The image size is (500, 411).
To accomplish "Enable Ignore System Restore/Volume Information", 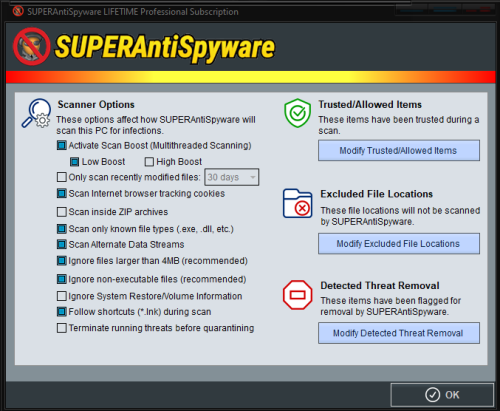I will coord(62,296).
